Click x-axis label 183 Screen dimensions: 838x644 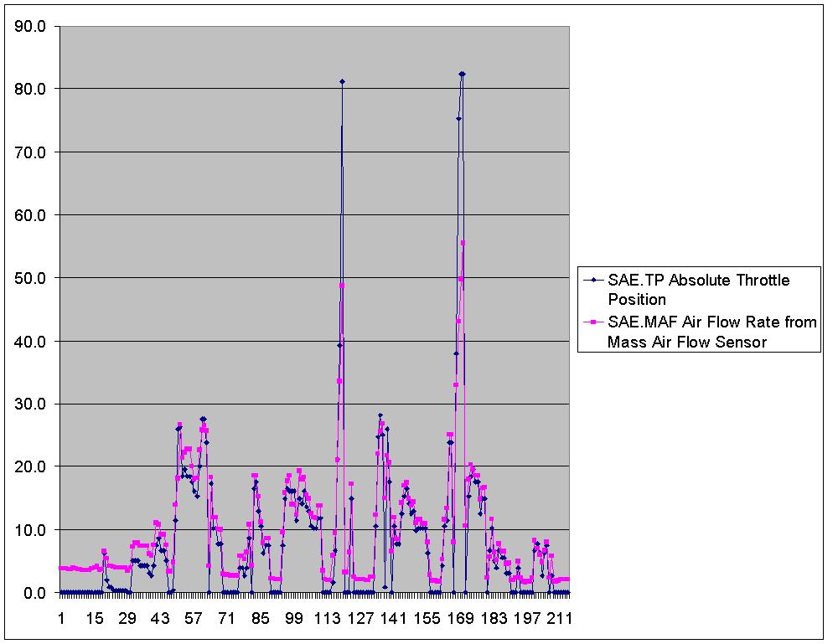pyautogui.click(x=494, y=618)
